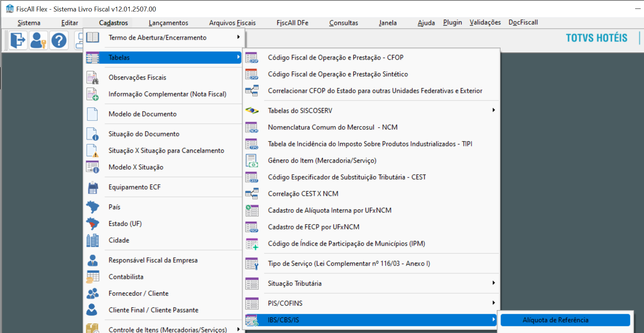Click the person icon for Responsável Fiscal da Empresa

pos(93,260)
